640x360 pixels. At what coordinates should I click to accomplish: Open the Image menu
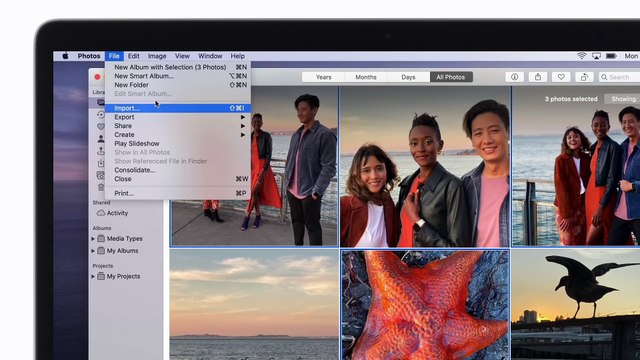click(157, 56)
